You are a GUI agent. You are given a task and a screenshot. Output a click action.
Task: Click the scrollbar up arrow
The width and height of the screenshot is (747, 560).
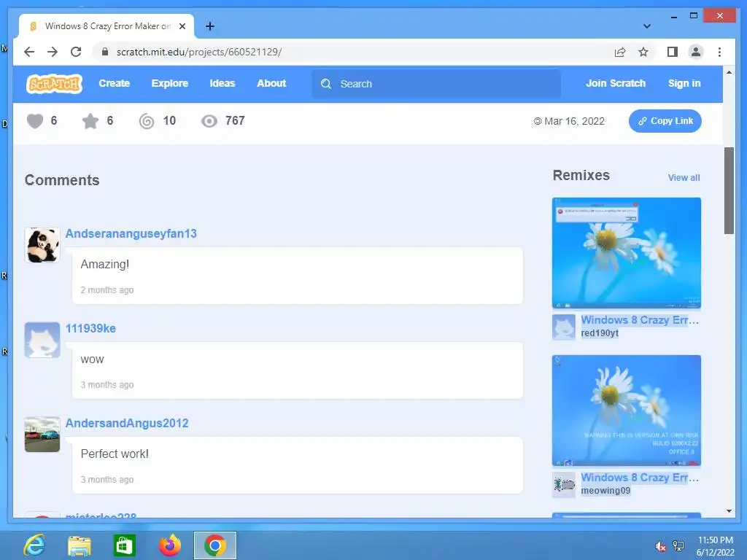point(729,72)
